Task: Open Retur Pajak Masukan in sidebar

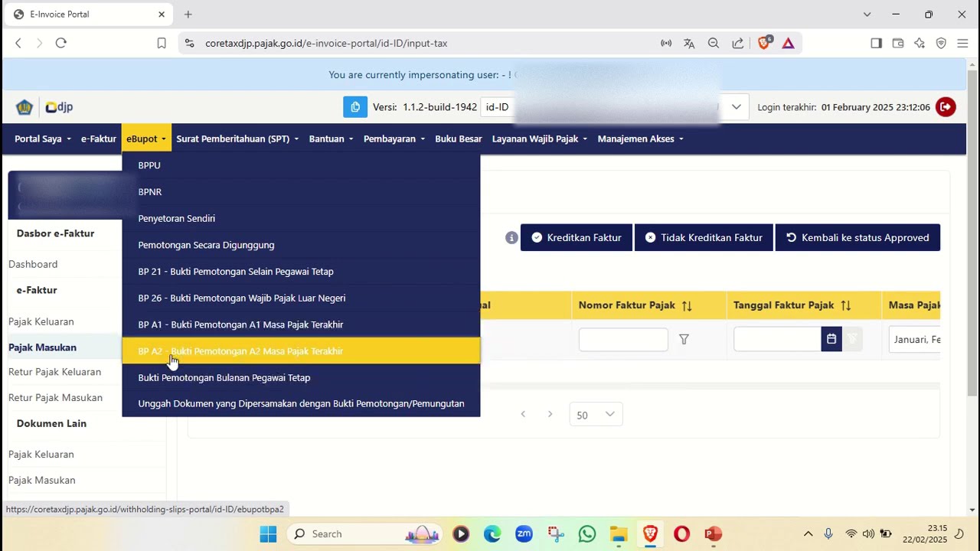Action: [55, 397]
